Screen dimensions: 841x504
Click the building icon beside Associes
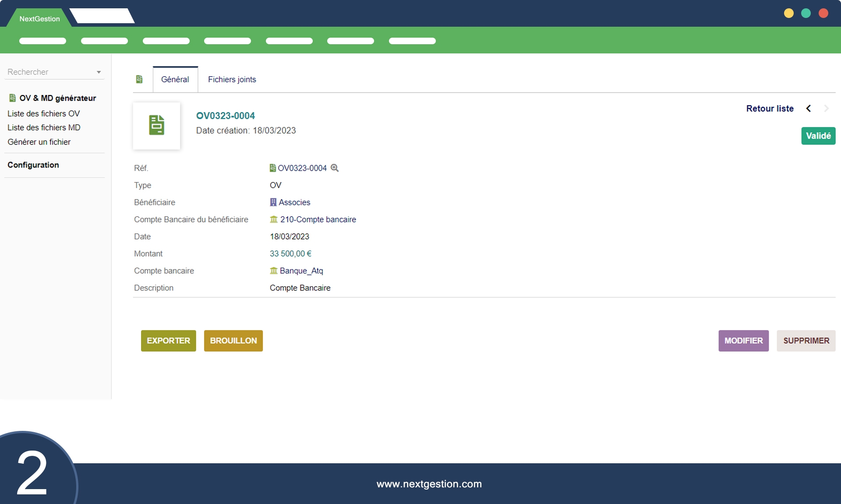[x=273, y=202]
